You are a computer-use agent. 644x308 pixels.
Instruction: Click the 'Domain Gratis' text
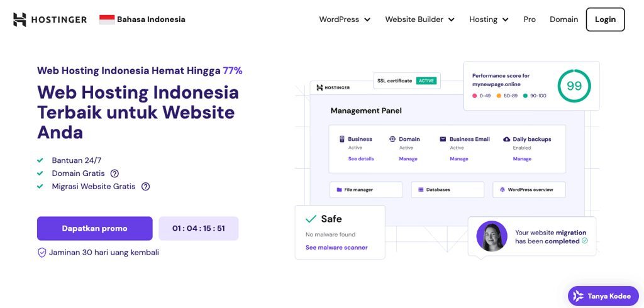tap(79, 173)
